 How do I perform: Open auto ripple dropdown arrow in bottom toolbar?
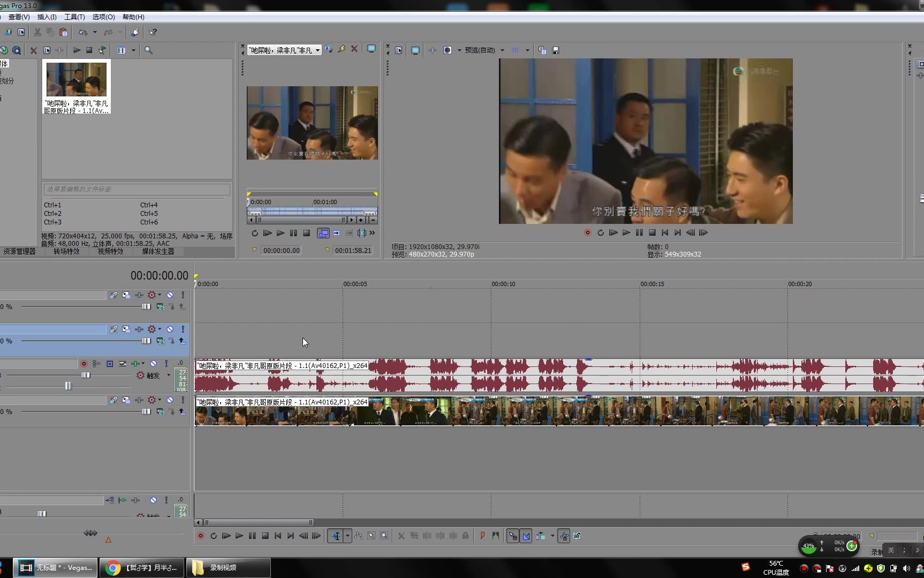[552, 536]
